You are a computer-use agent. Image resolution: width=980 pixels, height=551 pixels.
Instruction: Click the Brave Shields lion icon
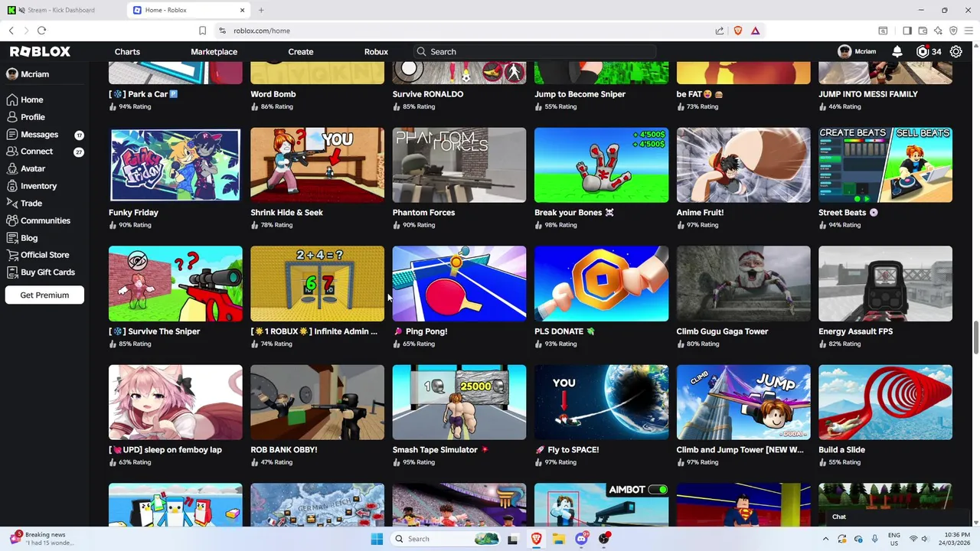pyautogui.click(x=738, y=31)
